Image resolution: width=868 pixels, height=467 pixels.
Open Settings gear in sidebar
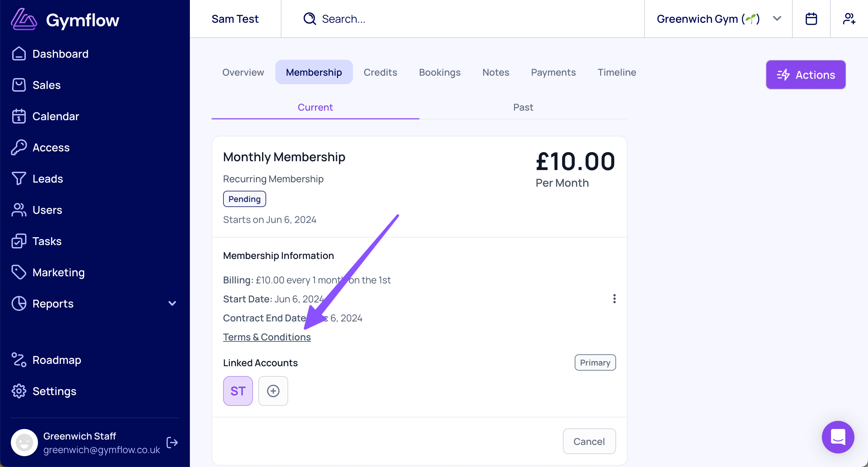pos(19,391)
